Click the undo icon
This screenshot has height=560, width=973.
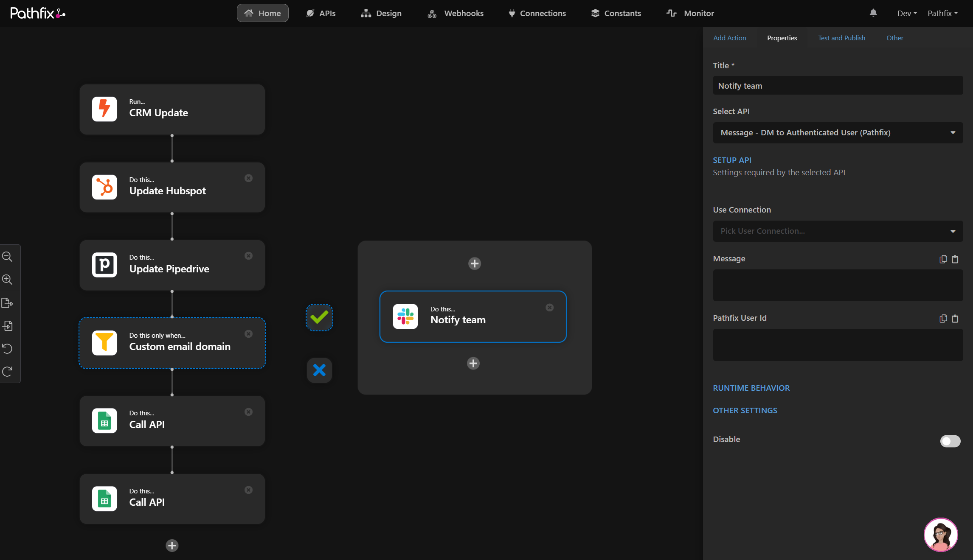(7, 349)
